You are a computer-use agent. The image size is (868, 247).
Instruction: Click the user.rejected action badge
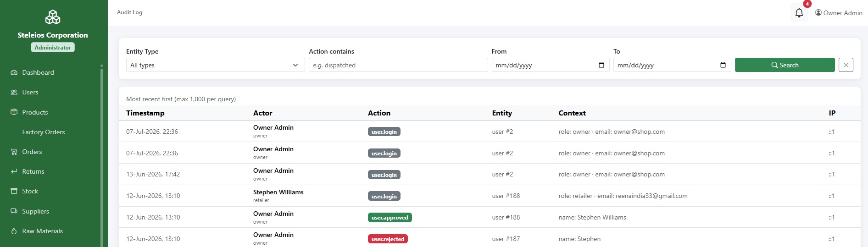coord(388,239)
